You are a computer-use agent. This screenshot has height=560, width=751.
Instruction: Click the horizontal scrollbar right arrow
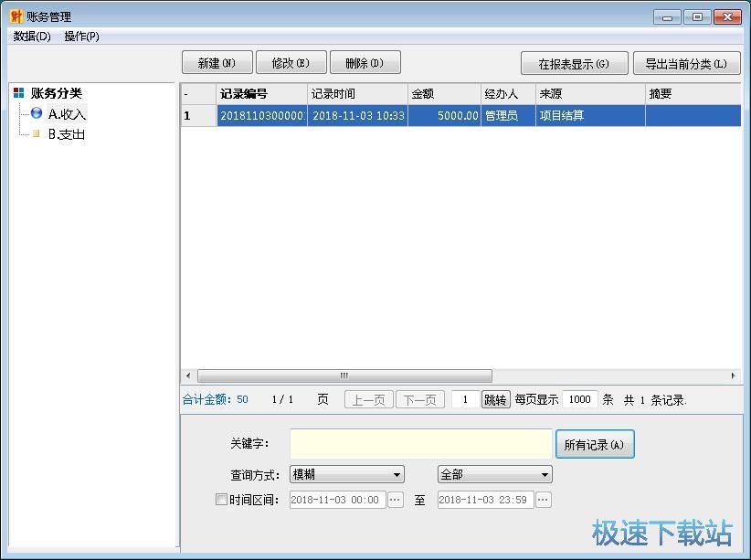[733, 375]
